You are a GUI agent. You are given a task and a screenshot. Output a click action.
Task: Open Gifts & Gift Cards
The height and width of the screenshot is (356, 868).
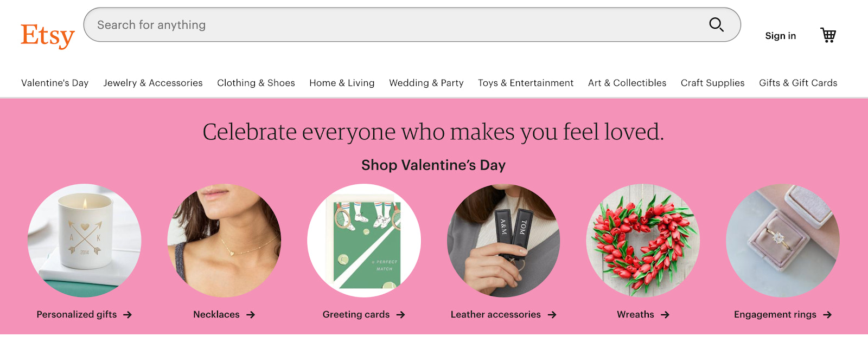point(797,83)
